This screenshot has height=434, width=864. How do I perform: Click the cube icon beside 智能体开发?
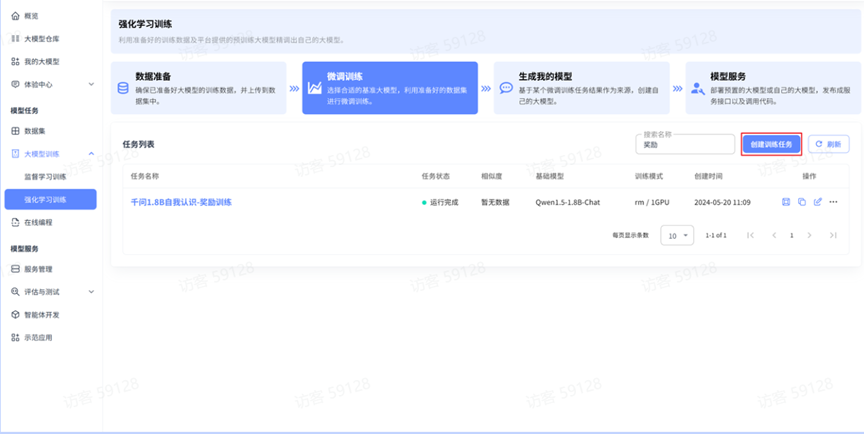click(15, 315)
